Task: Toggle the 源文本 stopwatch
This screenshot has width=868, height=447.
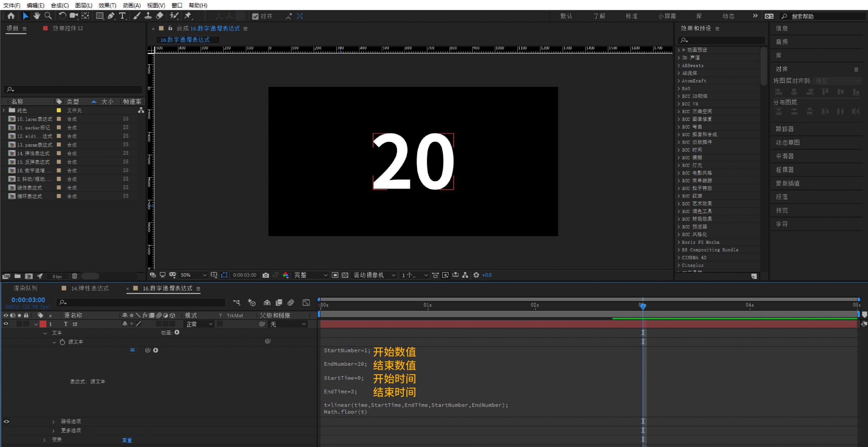Action: (x=62, y=342)
